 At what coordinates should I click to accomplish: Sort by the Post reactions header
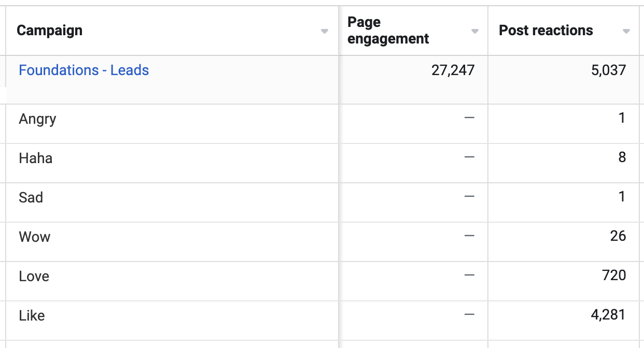click(x=546, y=31)
